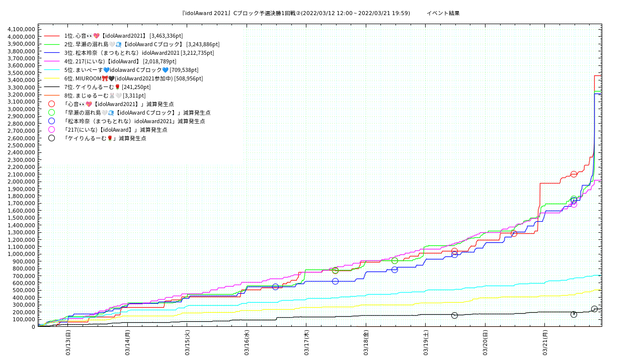Click the y-axis label '2,000,000'
This screenshot has height=362, width=644.
click(22, 182)
